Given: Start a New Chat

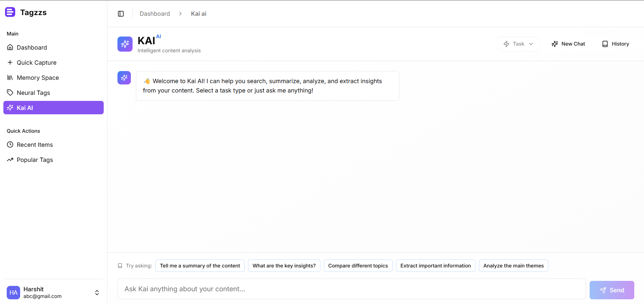Looking at the screenshot, I should [x=568, y=44].
